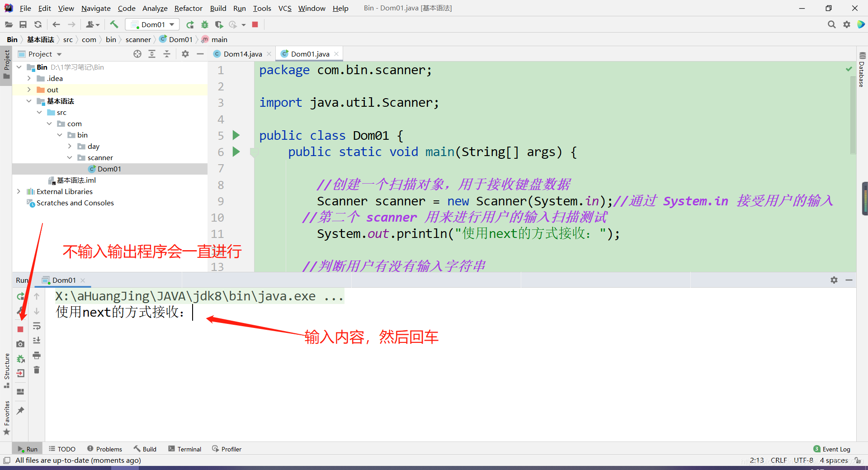868x470 pixels.
Task: Close the Dom01.java editor tab
Action: (x=336, y=54)
